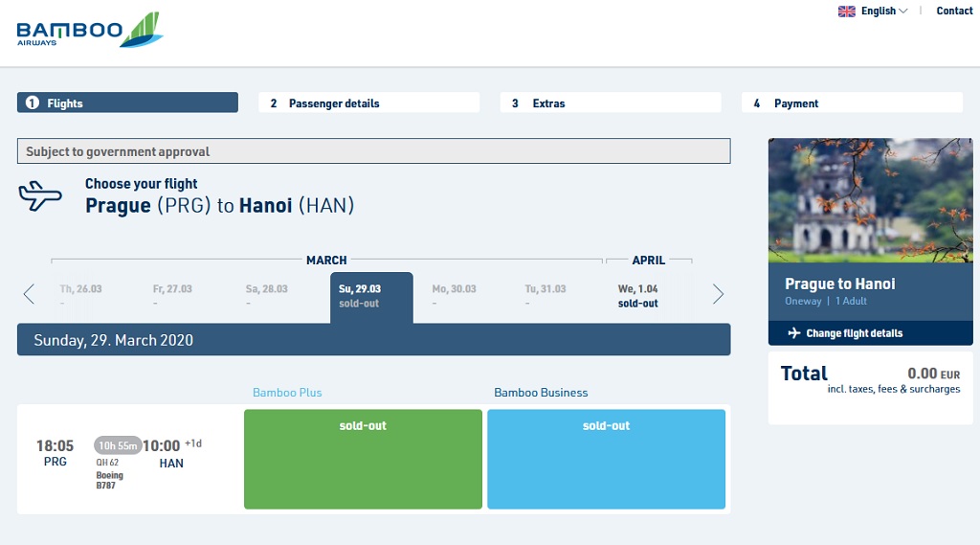The height and width of the screenshot is (545, 980).
Task: Click the Total 0.00 EUR amount
Action: coord(934,374)
